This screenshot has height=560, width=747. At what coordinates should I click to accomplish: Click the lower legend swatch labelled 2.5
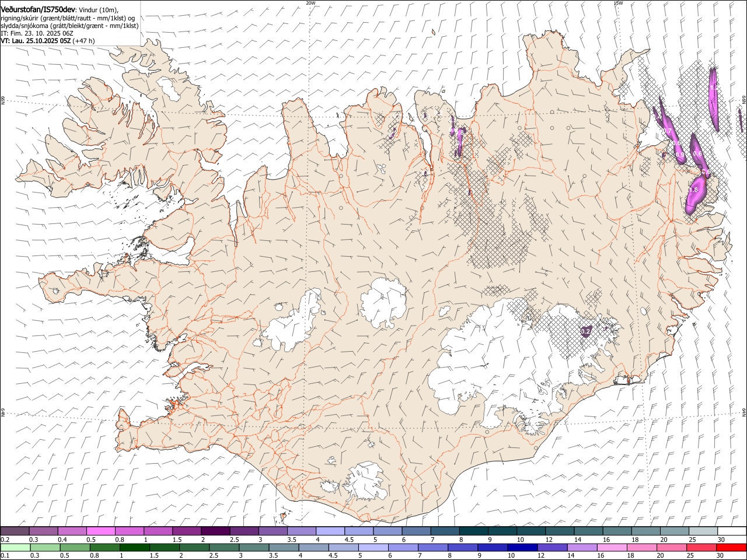point(224,548)
